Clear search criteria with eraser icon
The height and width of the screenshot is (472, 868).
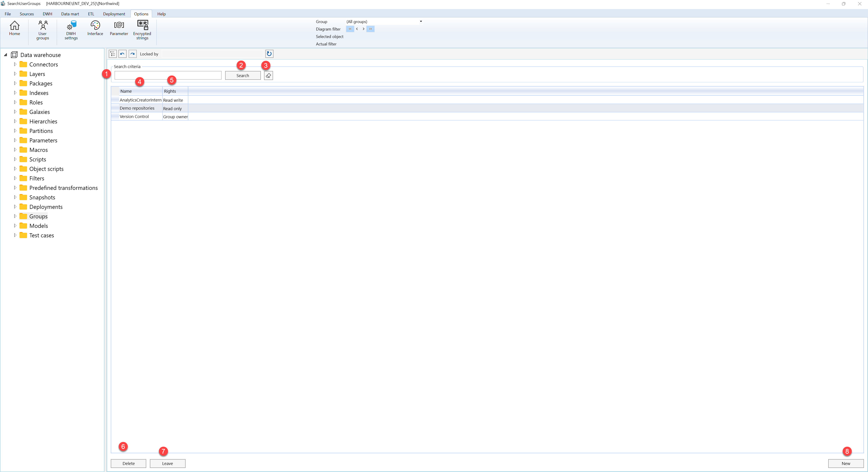click(x=269, y=76)
